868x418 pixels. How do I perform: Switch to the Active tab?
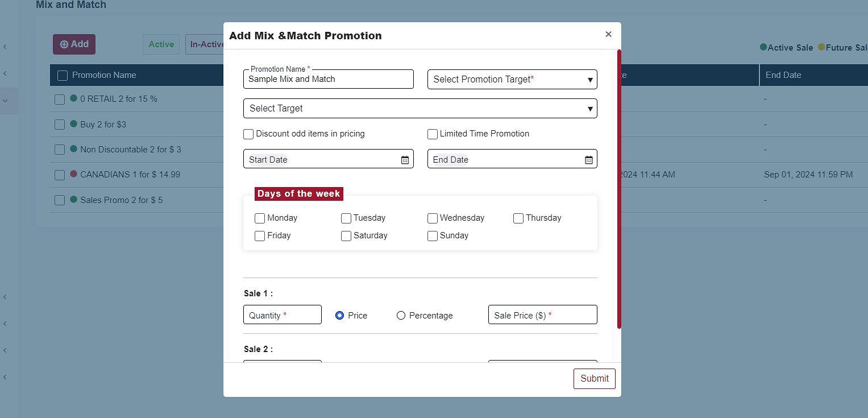pyautogui.click(x=161, y=44)
